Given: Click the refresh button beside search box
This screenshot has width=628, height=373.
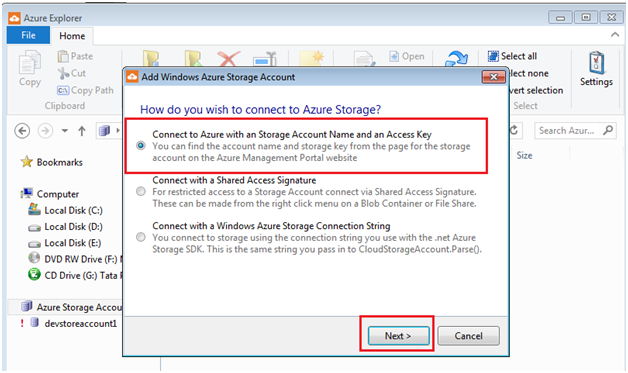Looking at the screenshot, I should 514,130.
